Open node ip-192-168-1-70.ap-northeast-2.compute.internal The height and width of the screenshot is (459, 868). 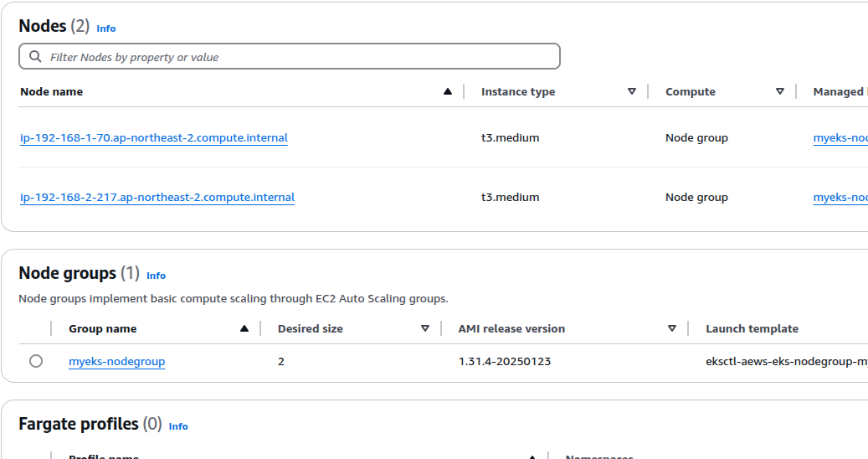(154, 138)
